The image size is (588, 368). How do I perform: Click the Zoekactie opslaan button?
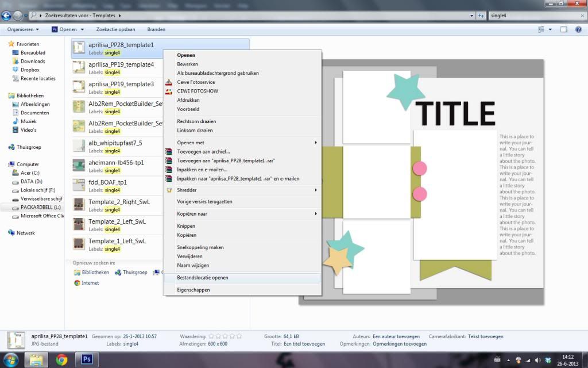click(115, 29)
